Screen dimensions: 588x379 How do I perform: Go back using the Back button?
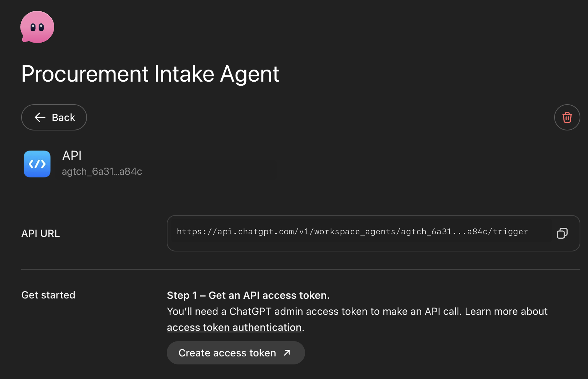54,117
